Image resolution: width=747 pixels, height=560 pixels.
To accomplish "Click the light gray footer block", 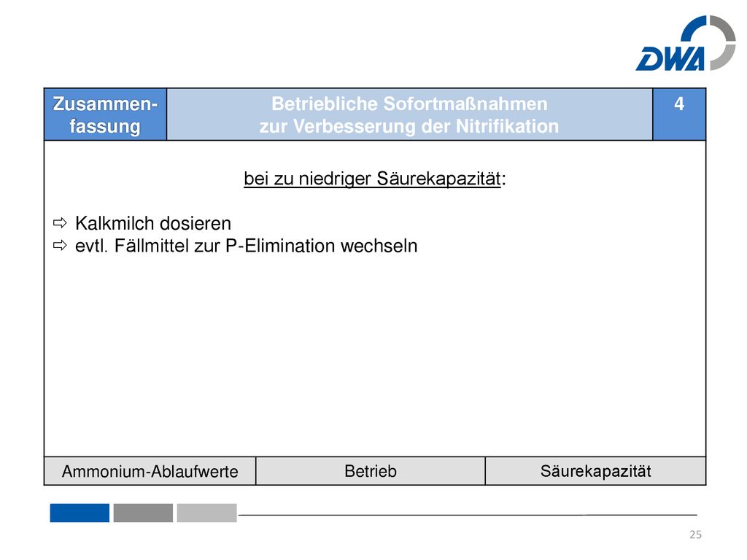I will point(206,513).
